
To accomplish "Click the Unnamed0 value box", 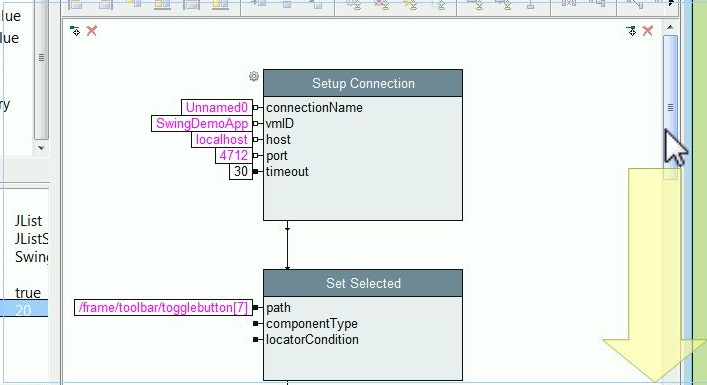I will tap(217, 107).
